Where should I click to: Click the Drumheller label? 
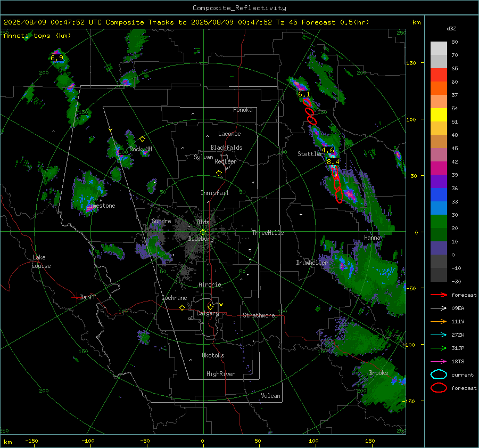311,263
